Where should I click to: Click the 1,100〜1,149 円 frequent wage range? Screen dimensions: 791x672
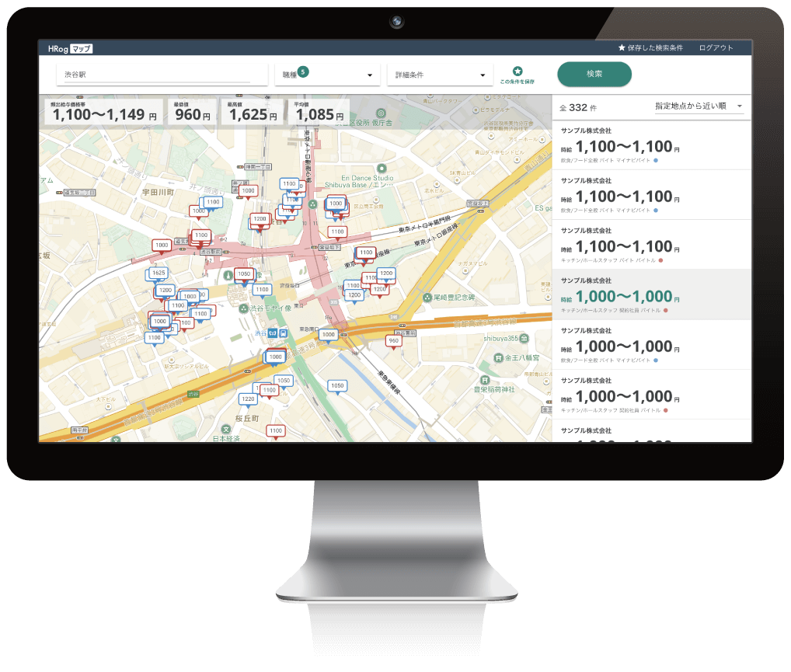click(104, 112)
